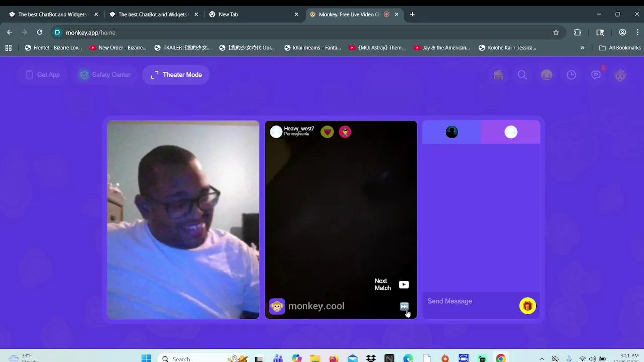
Task: Skip to next match with fast-forward button
Action: click(x=404, y=306)
